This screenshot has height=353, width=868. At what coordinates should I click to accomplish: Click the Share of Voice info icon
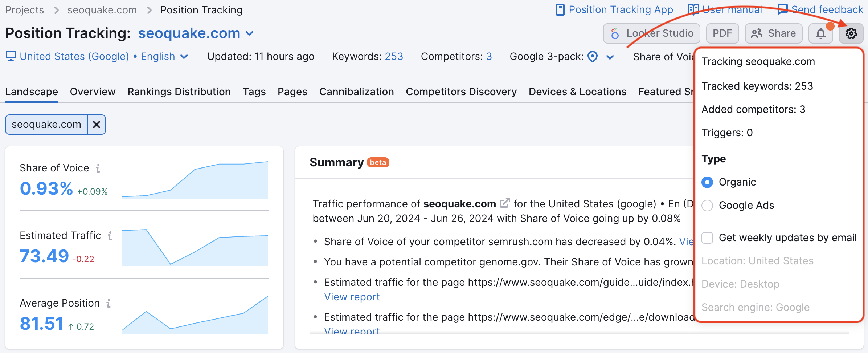pos(98,168)
